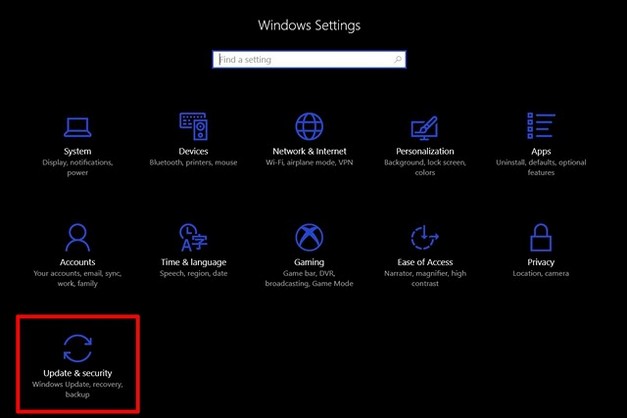Click the Update & security label
The height and width of the screenshot is (418, 627).
tap(78, 373)
